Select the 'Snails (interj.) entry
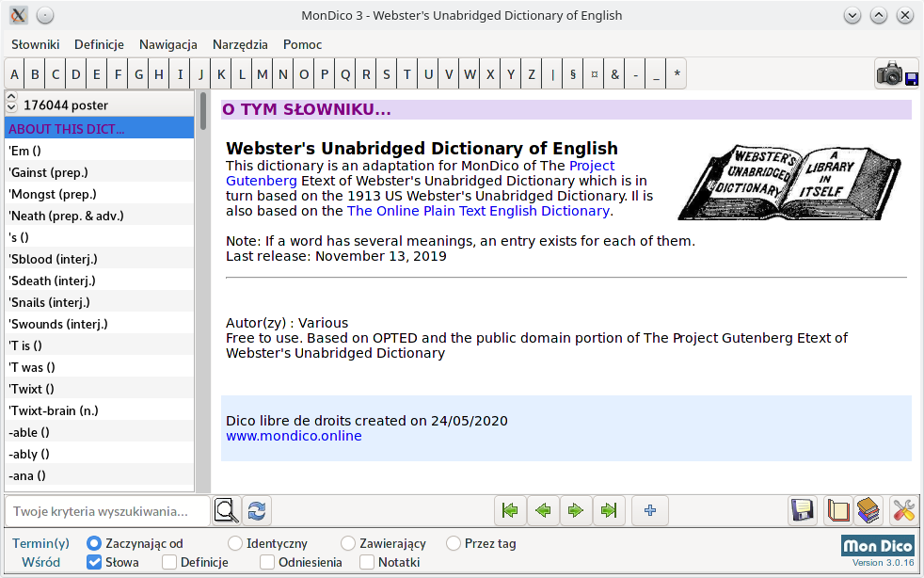 [x=99, y=302]
